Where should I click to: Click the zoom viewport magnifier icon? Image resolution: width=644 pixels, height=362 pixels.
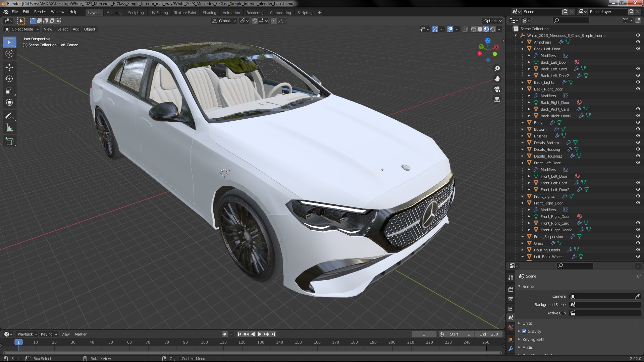pos(497,69)
